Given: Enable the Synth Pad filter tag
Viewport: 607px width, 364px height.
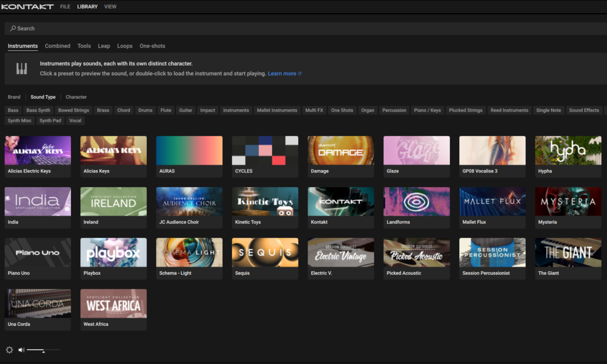Looking at the screenshot, I should tap(50, 121).
